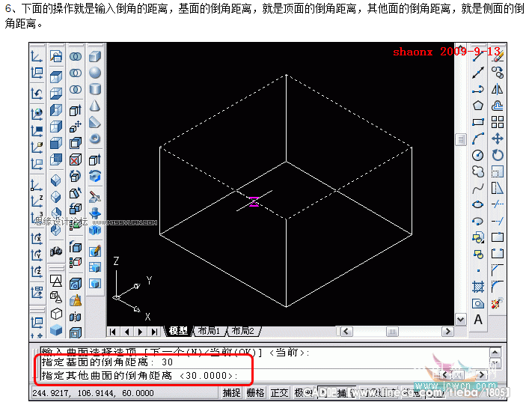Select the Revision Cloud tool
Image resolution: width=532 pixels, height=405 pixels.
tap(478, 171)
